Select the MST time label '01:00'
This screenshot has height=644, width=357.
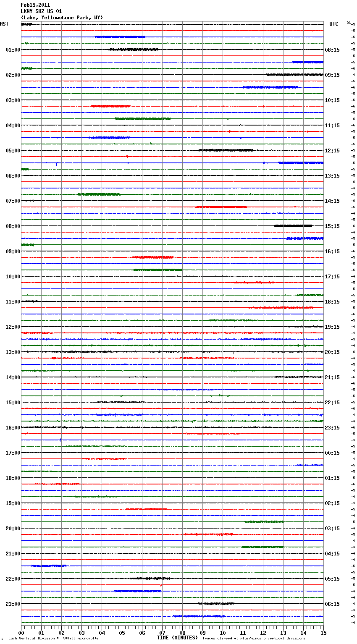point(13,50)
